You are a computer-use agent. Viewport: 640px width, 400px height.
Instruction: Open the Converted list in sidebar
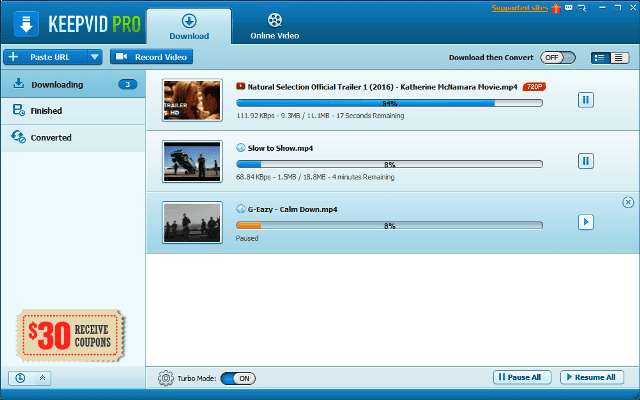coord(73,138)
